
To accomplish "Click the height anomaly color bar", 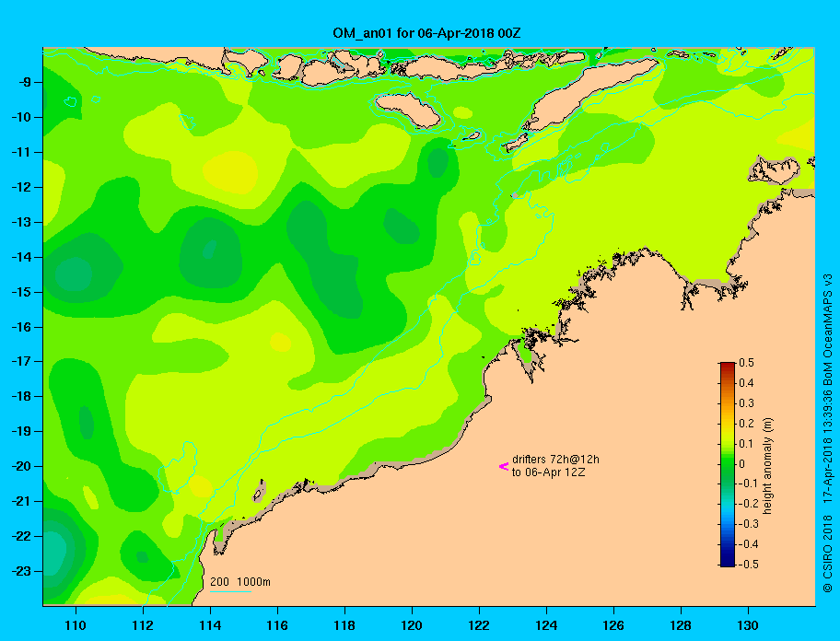I will coord(728,464).
